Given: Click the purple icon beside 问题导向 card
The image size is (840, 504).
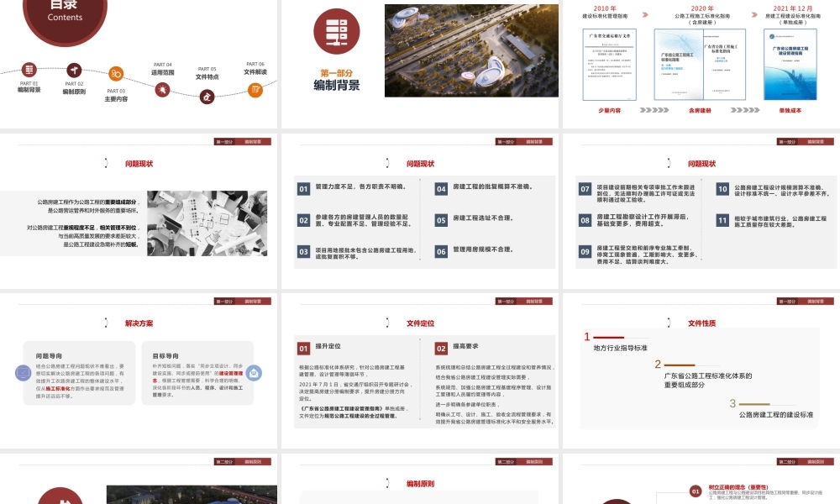Looking at the screenshot, I should 23,372.
